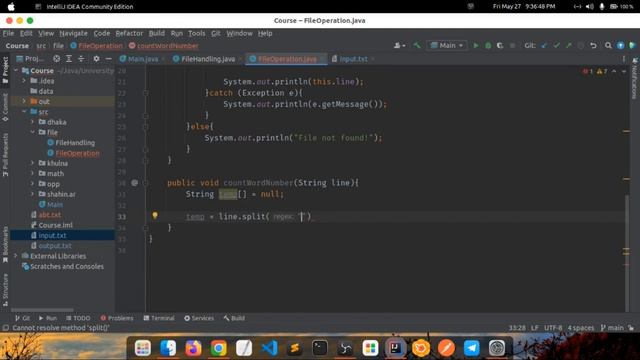
Task: Click 4 spaces indent setting
Action: [x=581, y=328]
